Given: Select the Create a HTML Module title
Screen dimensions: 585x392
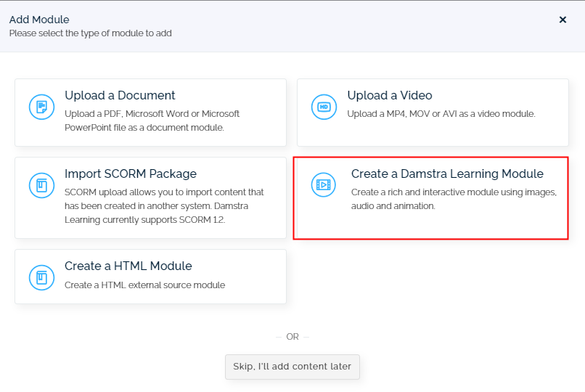Looking at the screenshot, I should (128, 266).
